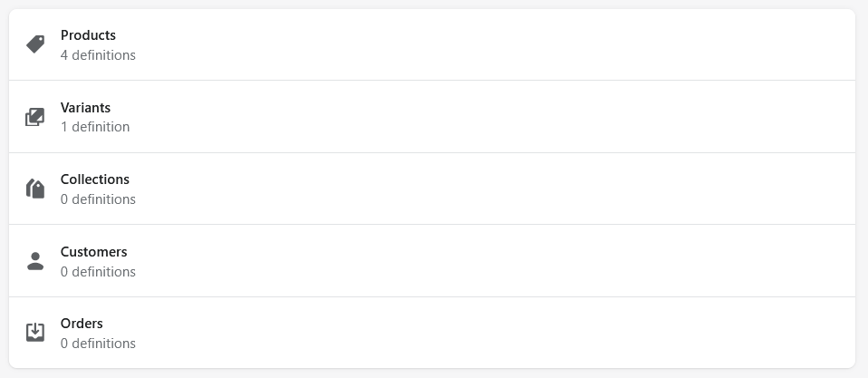The image size is (868, 378).
Task: Click the Products price tag icon
Action: (35, 44)
